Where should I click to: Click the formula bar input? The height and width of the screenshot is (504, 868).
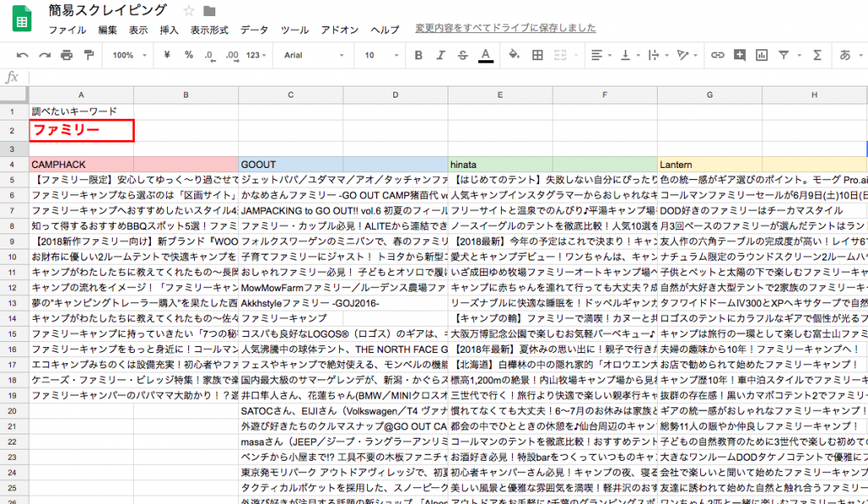pyautogui.click(x=448, y=77)
